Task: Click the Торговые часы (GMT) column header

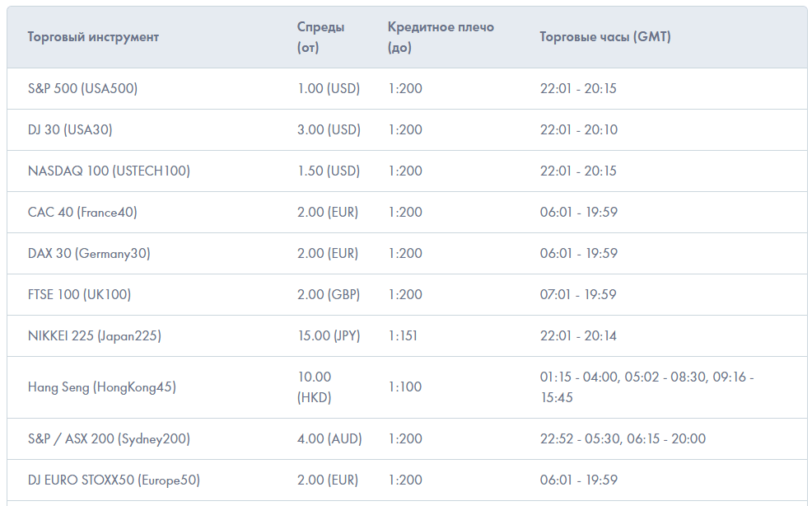Action: 605,37
